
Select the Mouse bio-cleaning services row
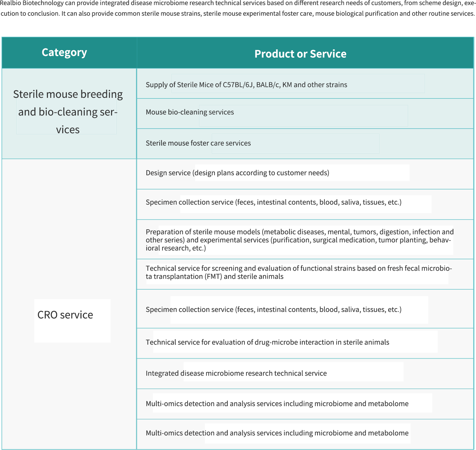click(190, 112)
